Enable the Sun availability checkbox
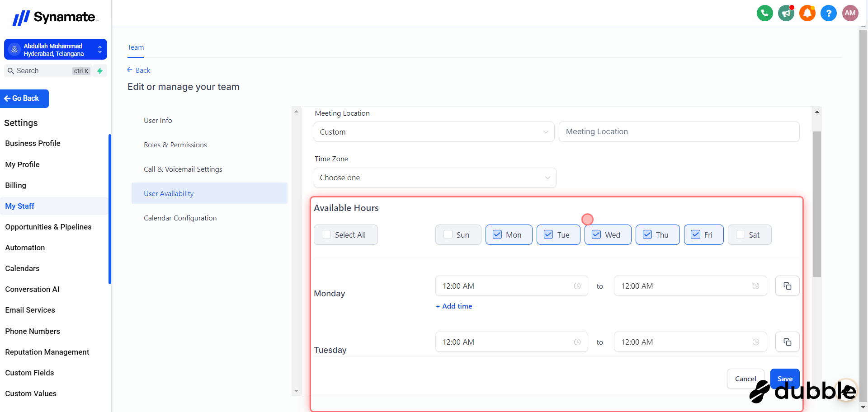The height and width of the screenshot is (412, 868). [x=448, y=235]
